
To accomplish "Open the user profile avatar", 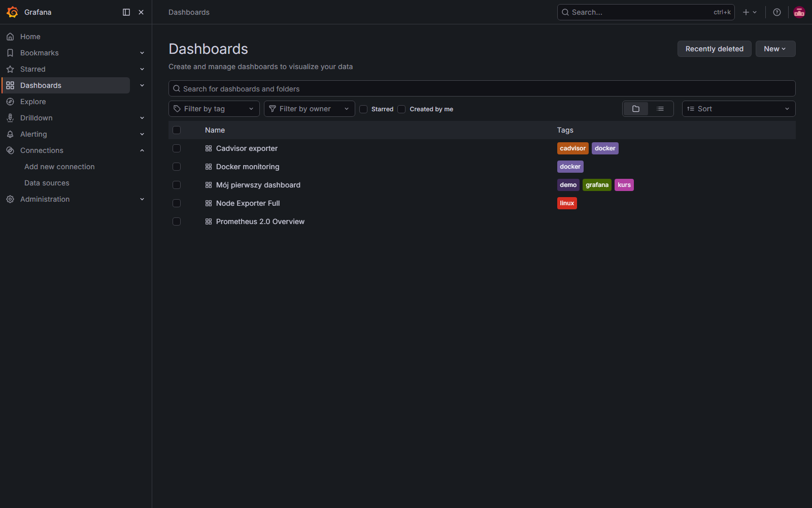I will [x=799, y=12].
